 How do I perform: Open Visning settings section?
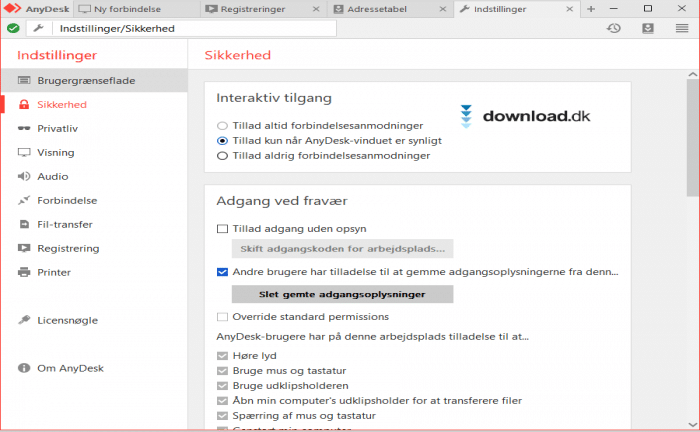click(94, 153)
